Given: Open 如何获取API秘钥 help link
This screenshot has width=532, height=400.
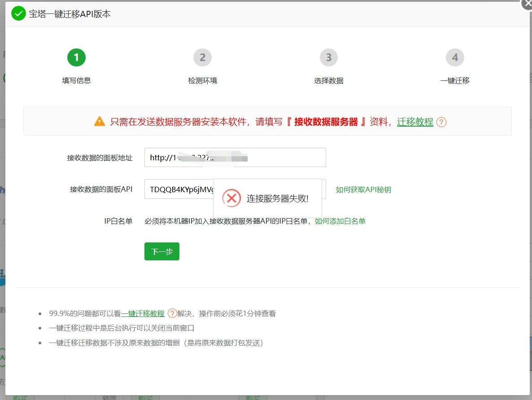Looking at the screenshot, I should [x=363, y=189].
